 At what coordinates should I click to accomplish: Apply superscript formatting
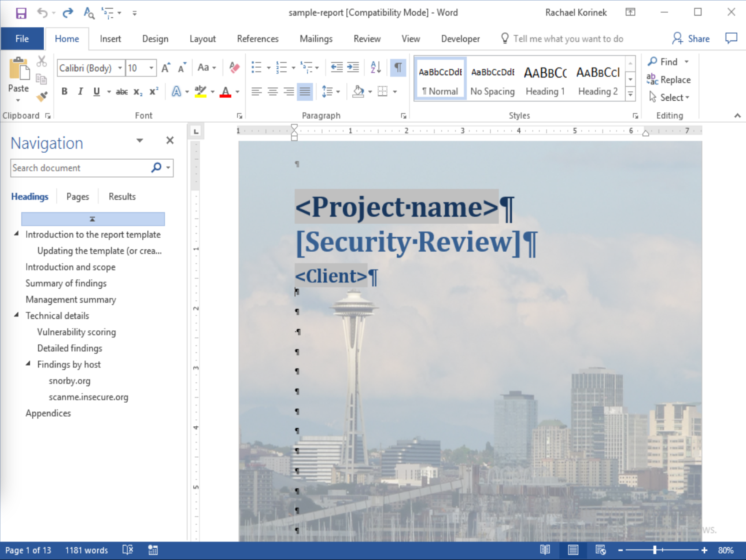click(x=154, y=91)
